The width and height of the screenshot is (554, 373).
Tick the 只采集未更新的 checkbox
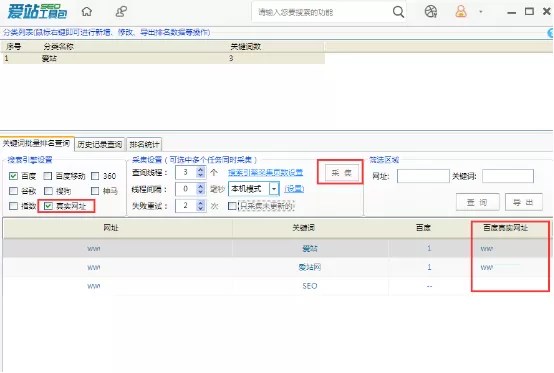click(232, 206)
